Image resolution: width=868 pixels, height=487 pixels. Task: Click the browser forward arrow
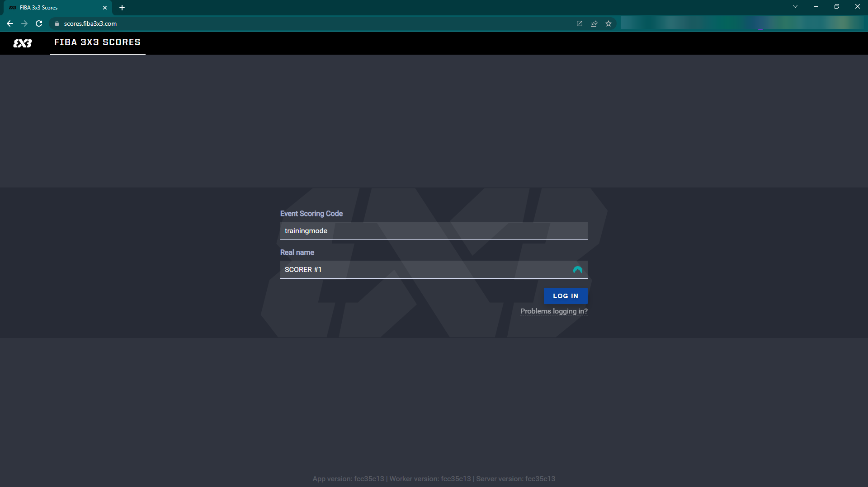pos(24,23)
